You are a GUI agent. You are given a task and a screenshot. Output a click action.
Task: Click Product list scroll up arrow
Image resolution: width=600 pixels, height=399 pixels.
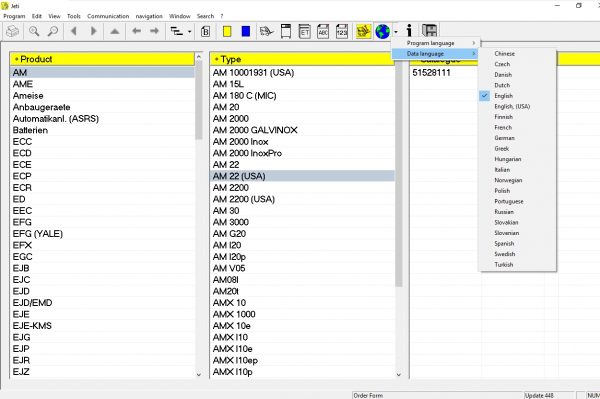[199, 57]
